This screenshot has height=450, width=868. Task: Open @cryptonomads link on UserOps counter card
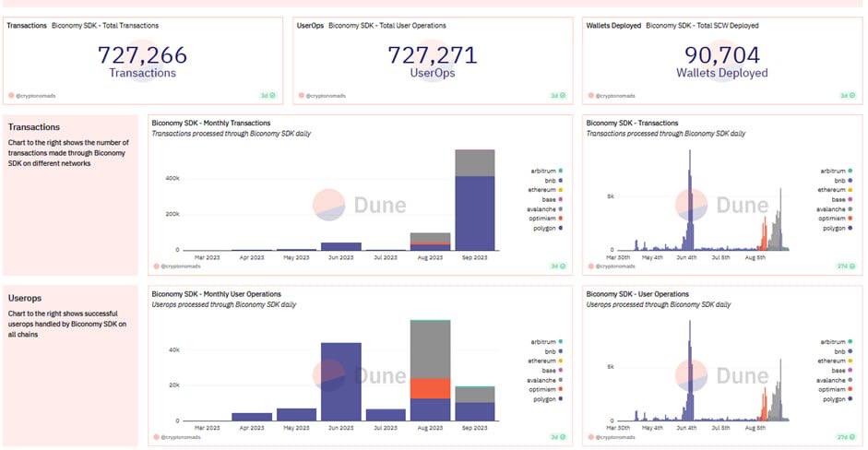pos(326,96)
